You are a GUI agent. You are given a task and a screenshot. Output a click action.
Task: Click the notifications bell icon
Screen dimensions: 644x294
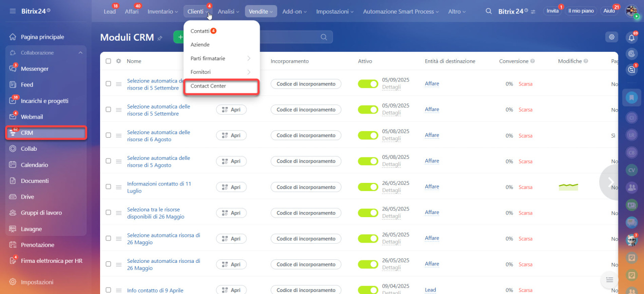[631, 38]
